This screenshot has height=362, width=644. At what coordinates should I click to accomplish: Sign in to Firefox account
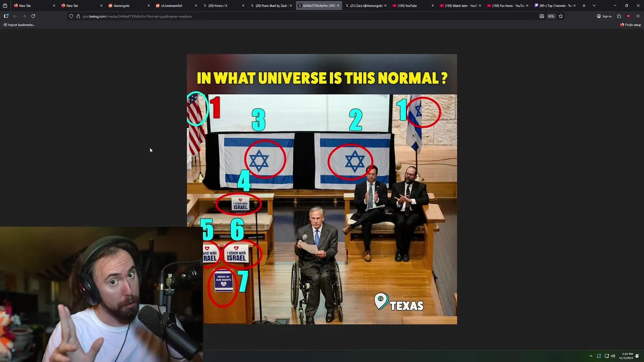point(604,16)
